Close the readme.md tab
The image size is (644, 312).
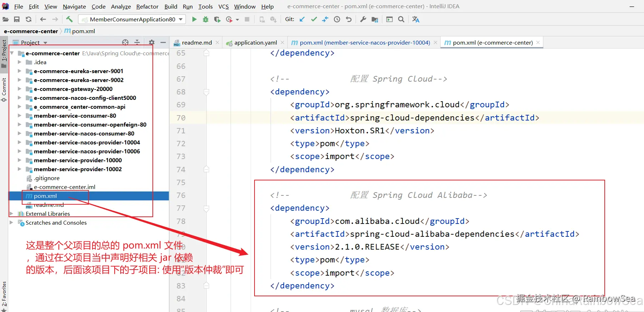point(217,42)
